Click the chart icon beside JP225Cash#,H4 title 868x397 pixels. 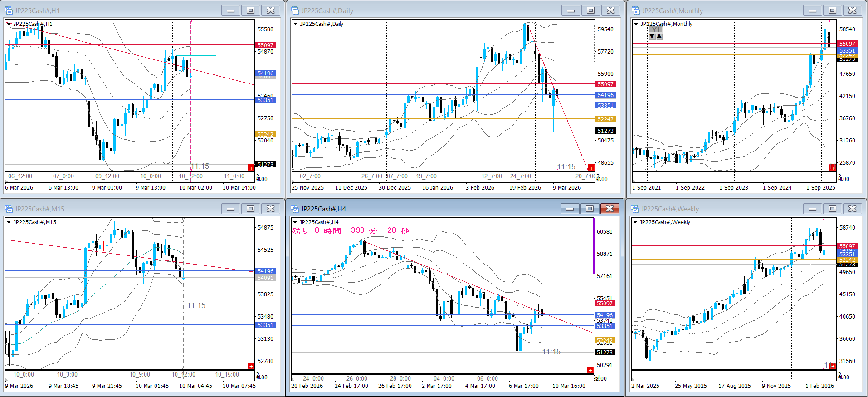coord(295,209)
